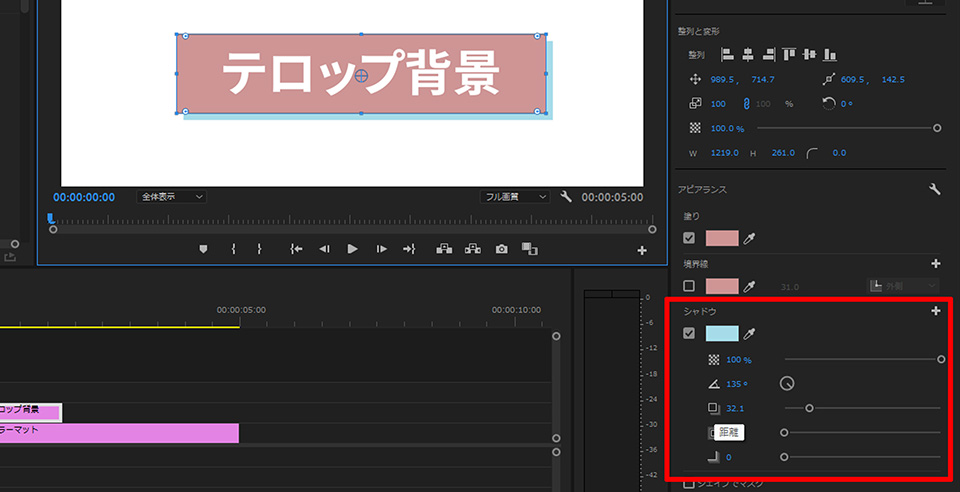The height and width of the screenshot is (492, 960).
Task: Click the Mark In bracket icon
Action: 233,249
